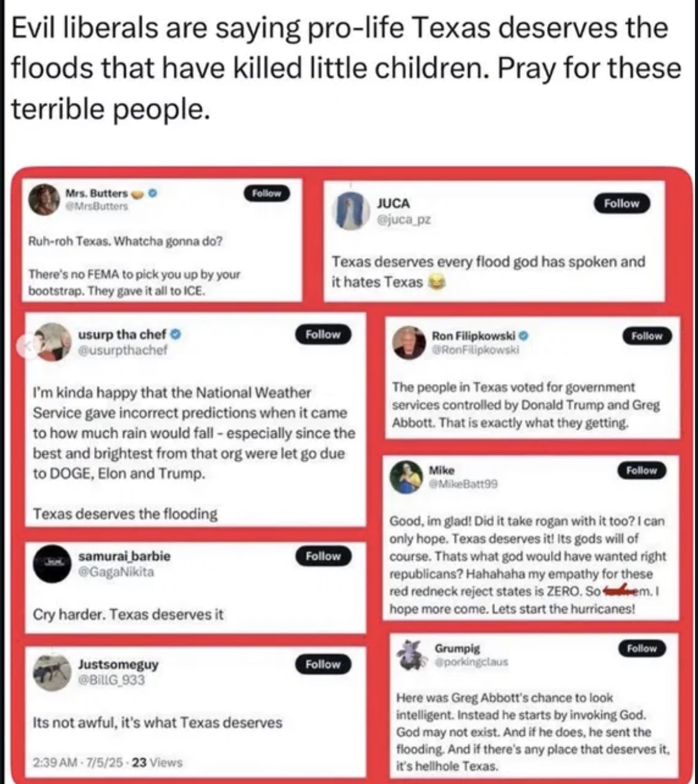
Task: Open usurp tha chef avatar
Action: [x=52, y=342]
